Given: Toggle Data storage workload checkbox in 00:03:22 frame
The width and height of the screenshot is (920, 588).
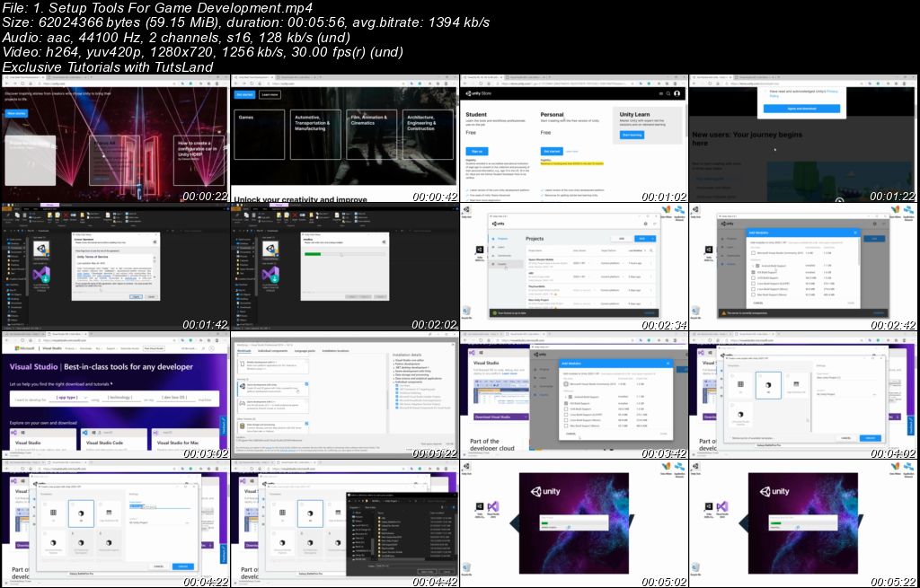Looking at the screenshot, I should click(306, 424).
